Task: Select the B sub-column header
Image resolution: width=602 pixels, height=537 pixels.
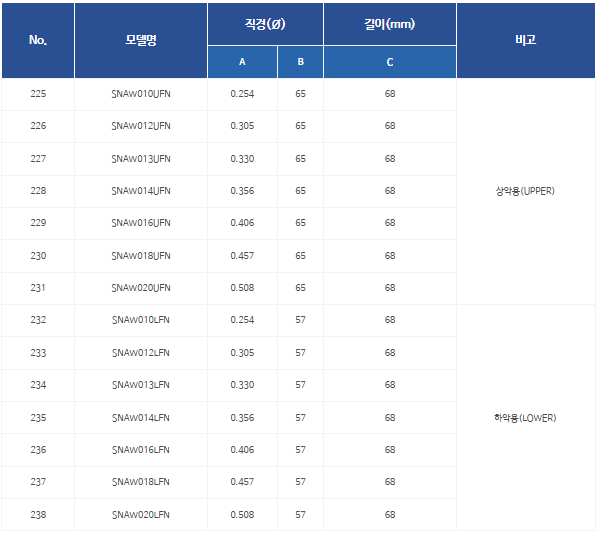Action: [300, 62]
